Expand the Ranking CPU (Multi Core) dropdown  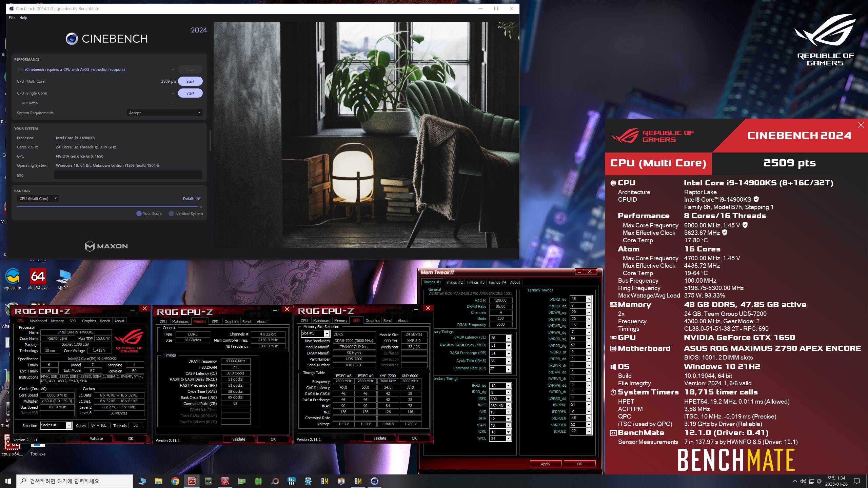tap(38, 199)
